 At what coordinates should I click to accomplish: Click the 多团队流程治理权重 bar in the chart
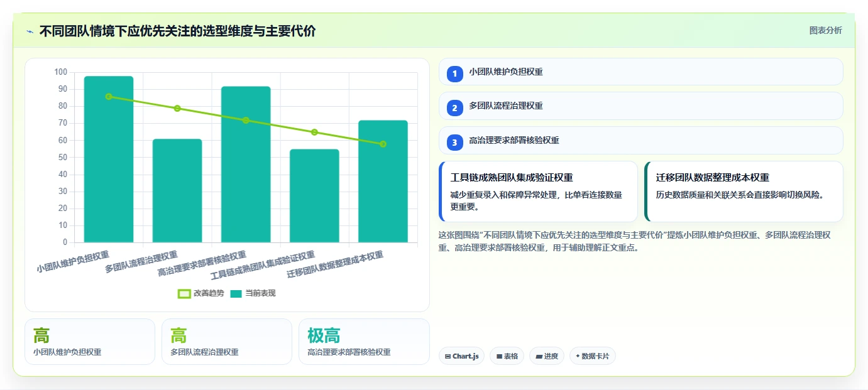point(177,190)
